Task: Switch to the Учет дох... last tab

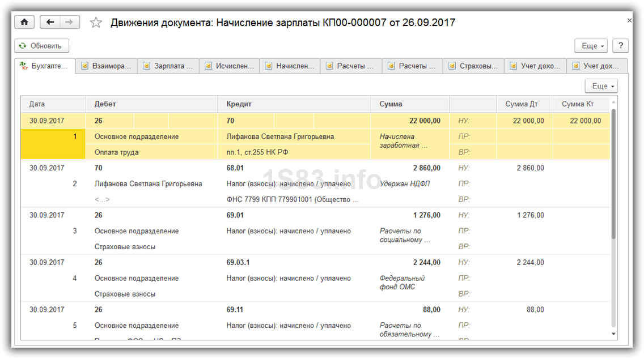Action: coord(597,66)
